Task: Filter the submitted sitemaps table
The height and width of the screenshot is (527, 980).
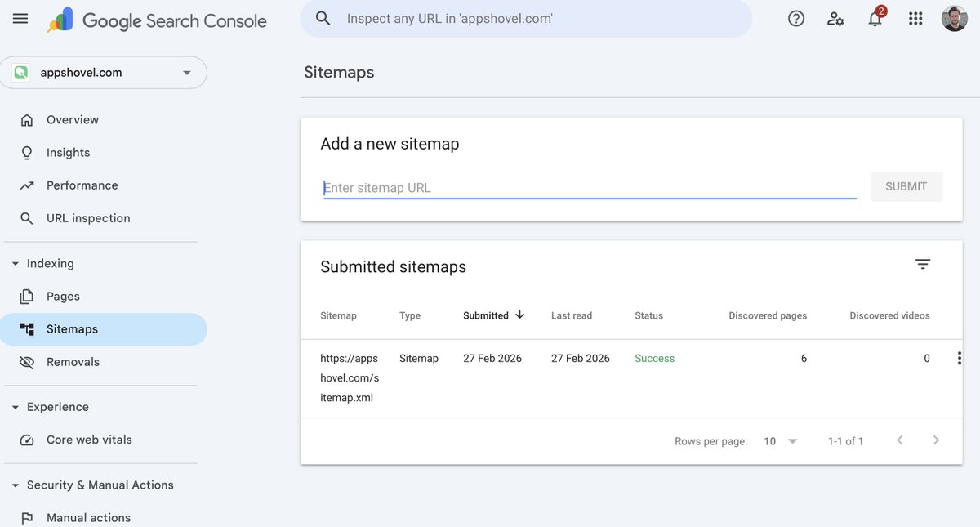Action: tap(923, 264)
